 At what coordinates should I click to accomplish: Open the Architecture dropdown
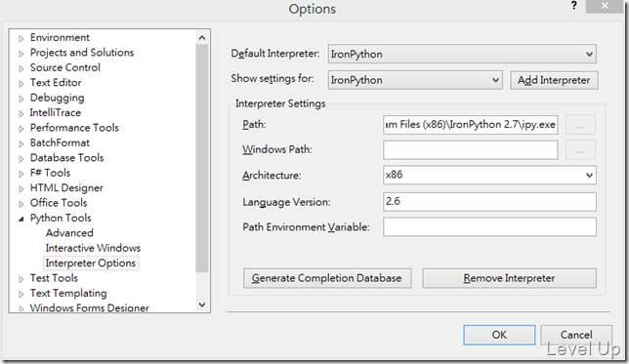tap(489, 175)
